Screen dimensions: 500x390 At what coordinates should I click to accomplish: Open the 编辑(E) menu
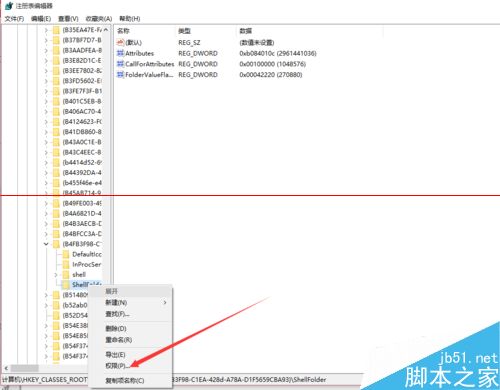(x=41, y=19)
